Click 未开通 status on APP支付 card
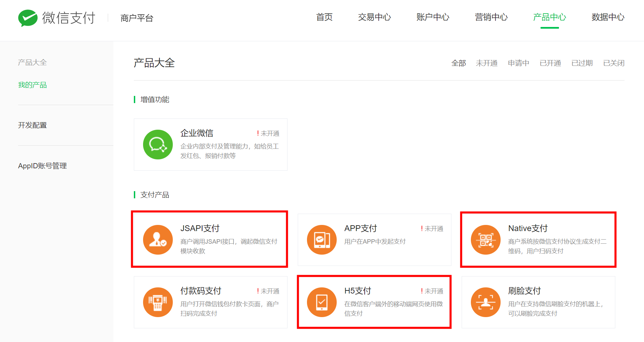Image resolution: width=644 pixels, height=342 pixels. pyautogui.click(x=432, y=228)
